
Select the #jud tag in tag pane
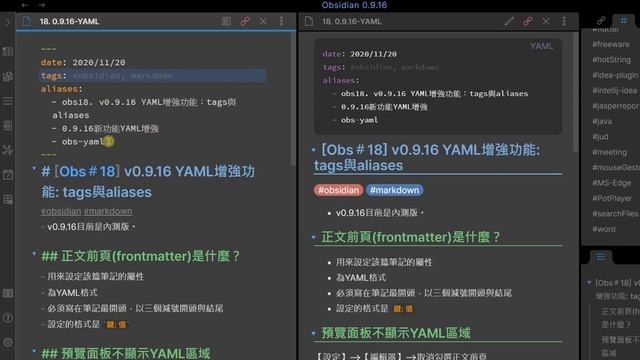coord(600,137)
